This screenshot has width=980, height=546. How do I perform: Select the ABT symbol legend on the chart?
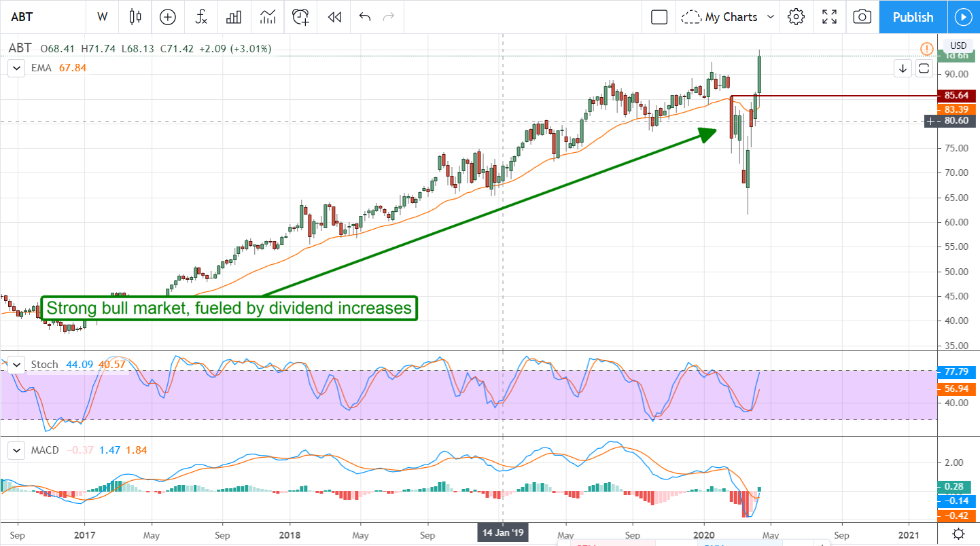pyautogui.click(x=20, y=48)
